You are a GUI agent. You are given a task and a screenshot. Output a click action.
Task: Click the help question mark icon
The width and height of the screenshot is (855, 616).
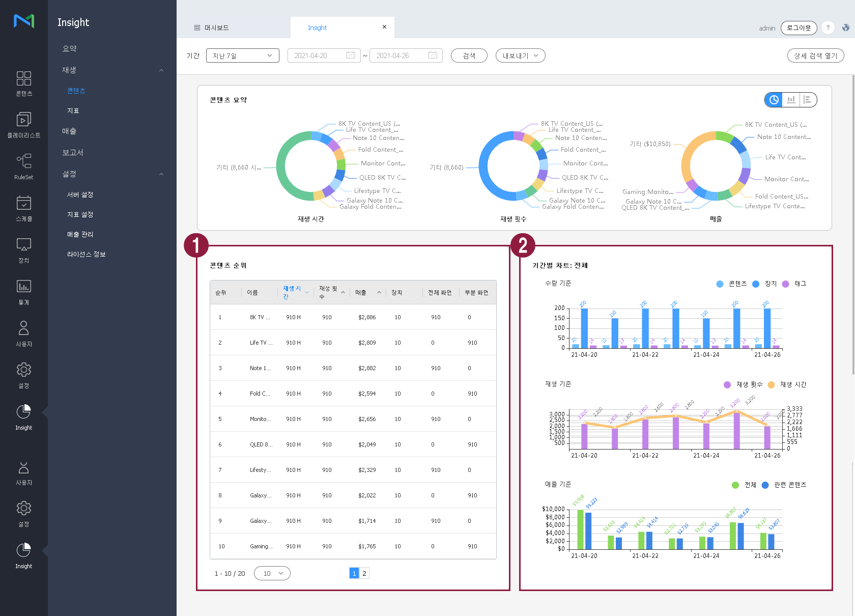tap(828, 28)
